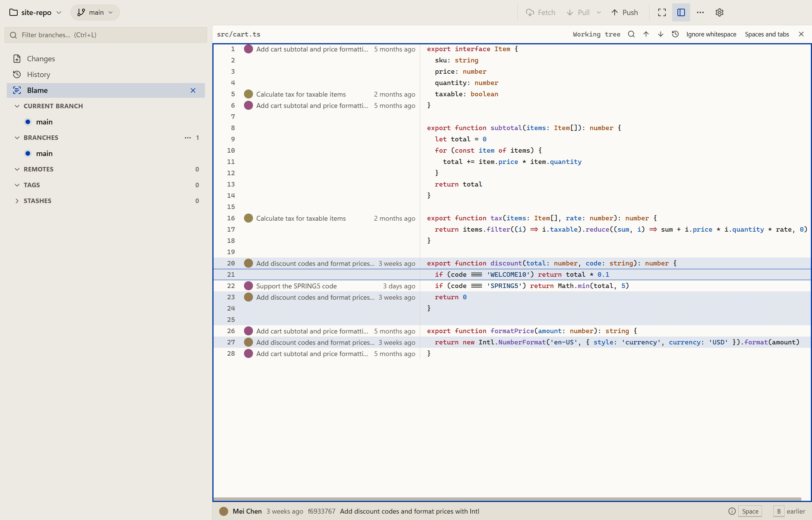Click the info icon in status bar

coord(732,511)
